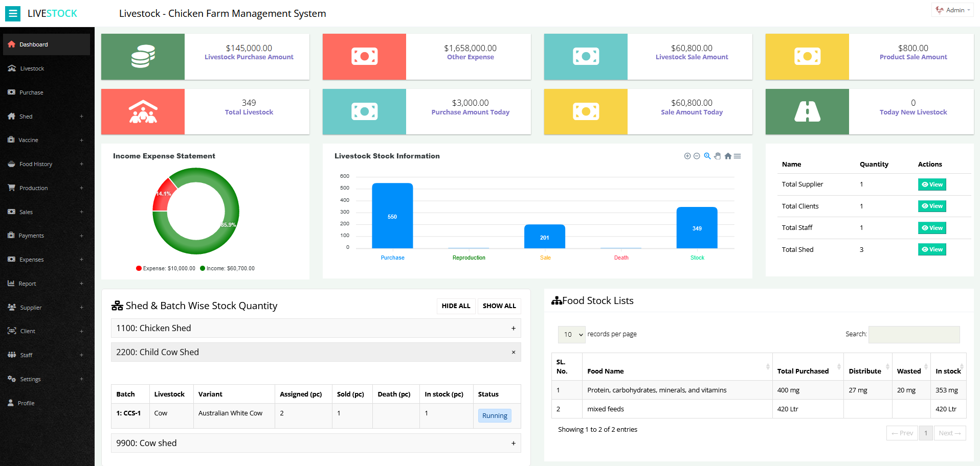Click the Livestock Purchase Amount coins icon
The width and height of the screenshot is (980, 466).
[x=143, y=57]
